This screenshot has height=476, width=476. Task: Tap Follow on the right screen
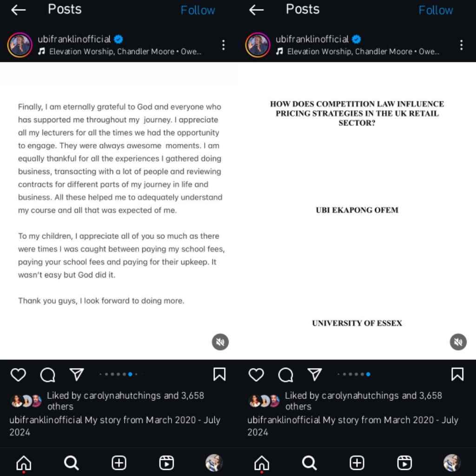coord(436,10)
